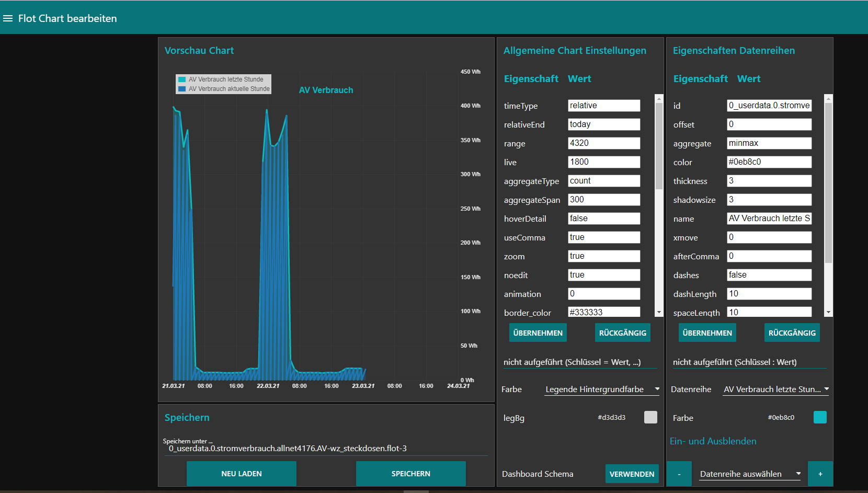Screen dimensions: 868x493
Task: Click the plus button to add data series
Action: point(820,474)
